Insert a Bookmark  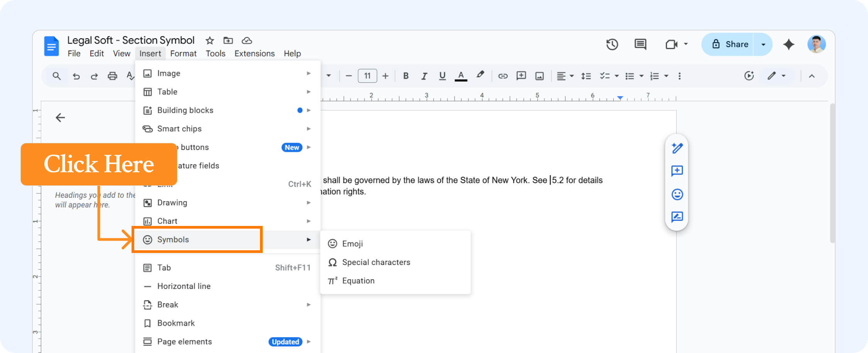coord(228,323)
